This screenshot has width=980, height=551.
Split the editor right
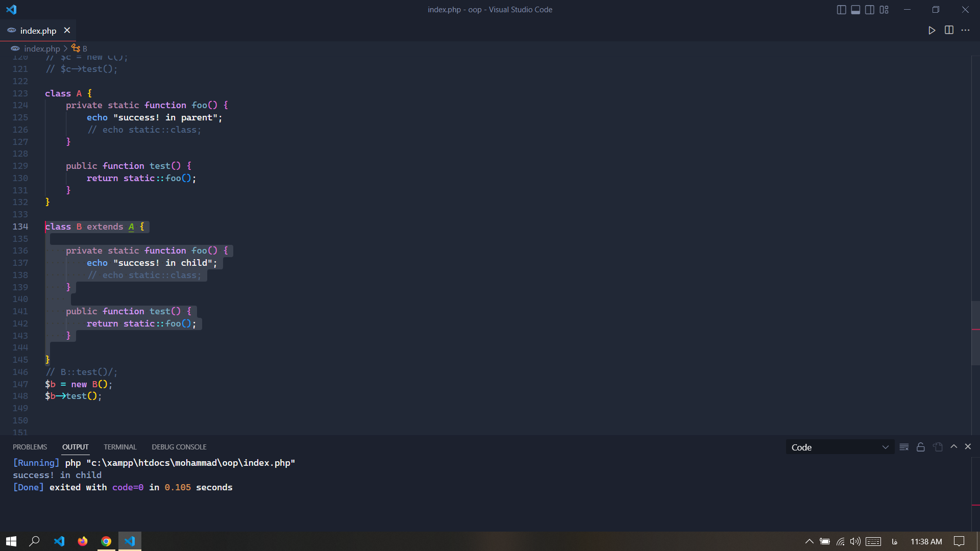tap(949, 30)
